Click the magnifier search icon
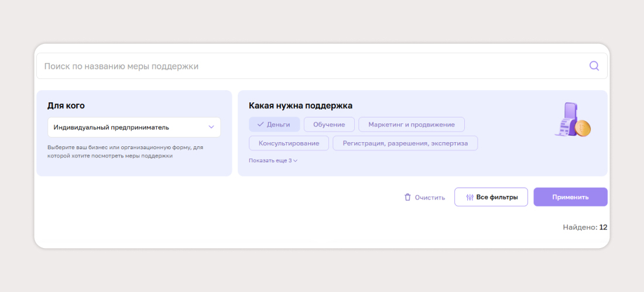The image size is (644, 292). point(594,66)
